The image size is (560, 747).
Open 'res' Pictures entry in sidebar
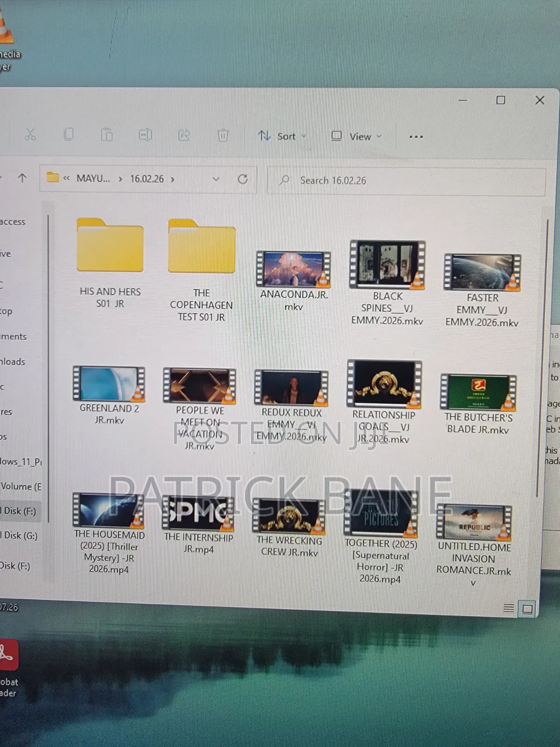[7, 411]
